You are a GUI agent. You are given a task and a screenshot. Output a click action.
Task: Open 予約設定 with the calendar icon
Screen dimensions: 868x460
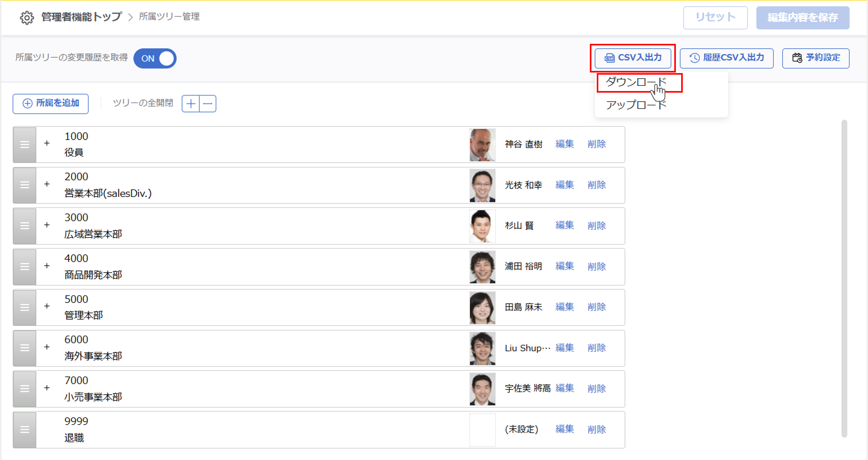(x=816, y=58)
